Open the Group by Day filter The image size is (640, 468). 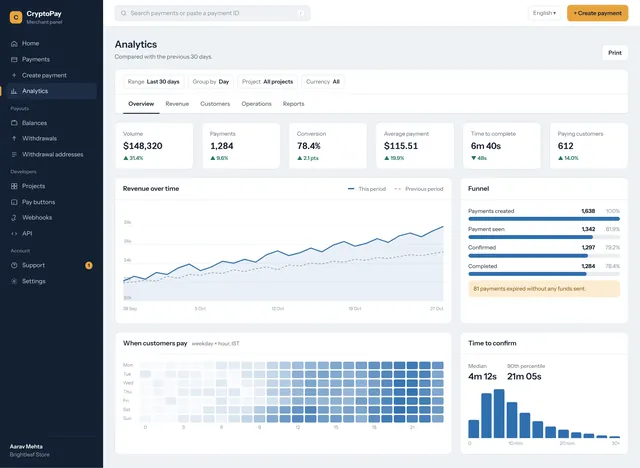(211, 82)
